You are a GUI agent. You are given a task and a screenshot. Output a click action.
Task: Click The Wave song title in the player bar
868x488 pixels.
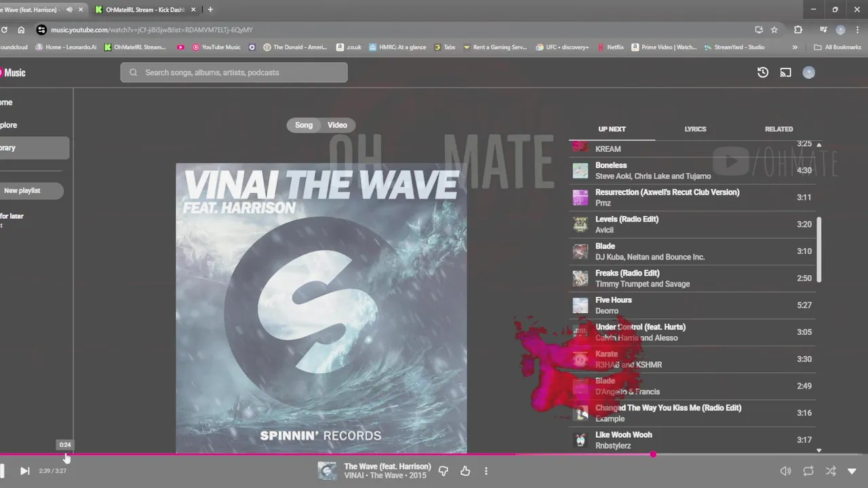coord(387,466)
